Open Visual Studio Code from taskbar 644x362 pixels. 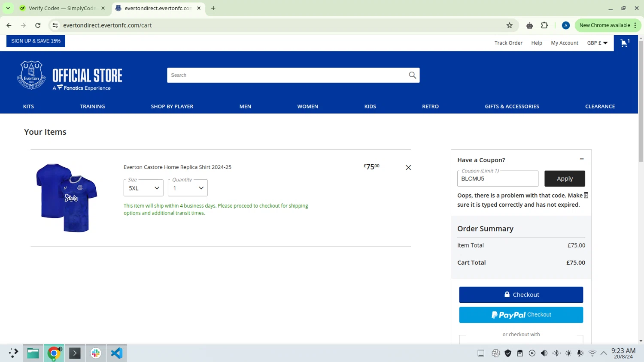pyautogui.click(x=116, y=353)
